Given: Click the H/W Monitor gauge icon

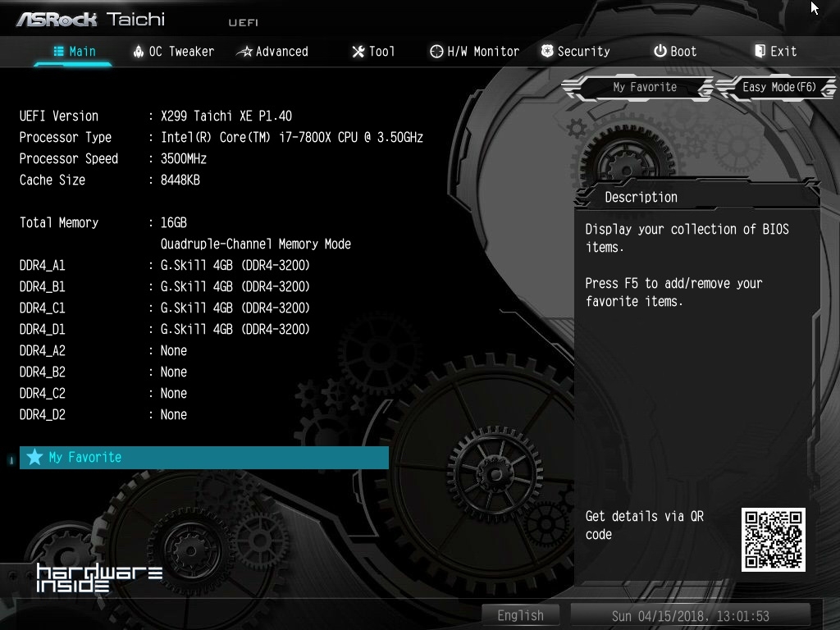Looking at the screenshot, I should pyautogui.click(x=436, y=52).
